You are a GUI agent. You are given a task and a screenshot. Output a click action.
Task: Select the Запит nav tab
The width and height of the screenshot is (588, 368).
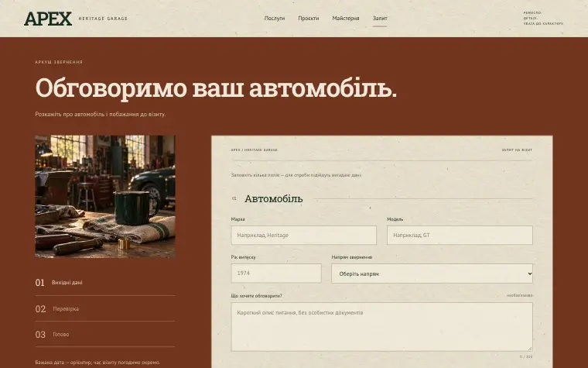click(380, 18)
